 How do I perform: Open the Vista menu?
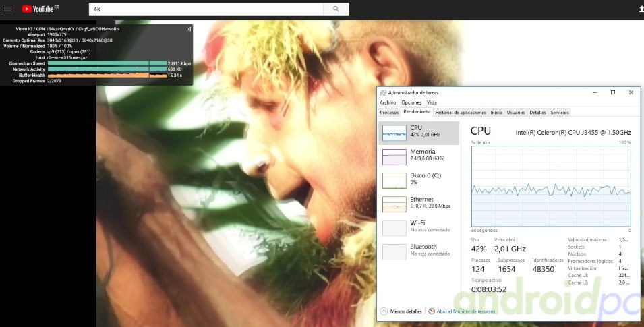tap(432, 102)
